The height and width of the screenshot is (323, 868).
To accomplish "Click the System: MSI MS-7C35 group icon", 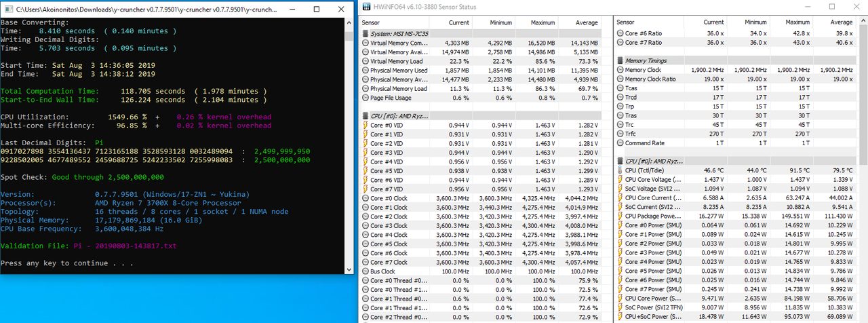I will click(x=366, y=33).
